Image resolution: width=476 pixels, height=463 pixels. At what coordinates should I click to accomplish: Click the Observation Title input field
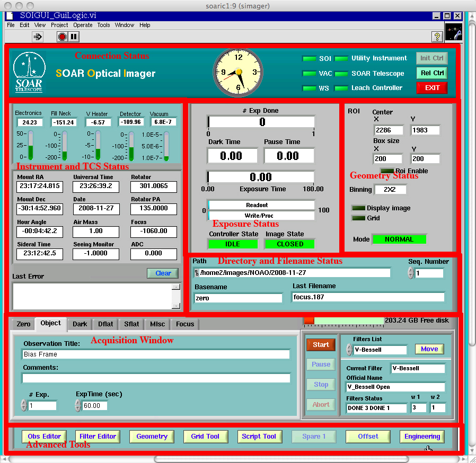[156, 354]
